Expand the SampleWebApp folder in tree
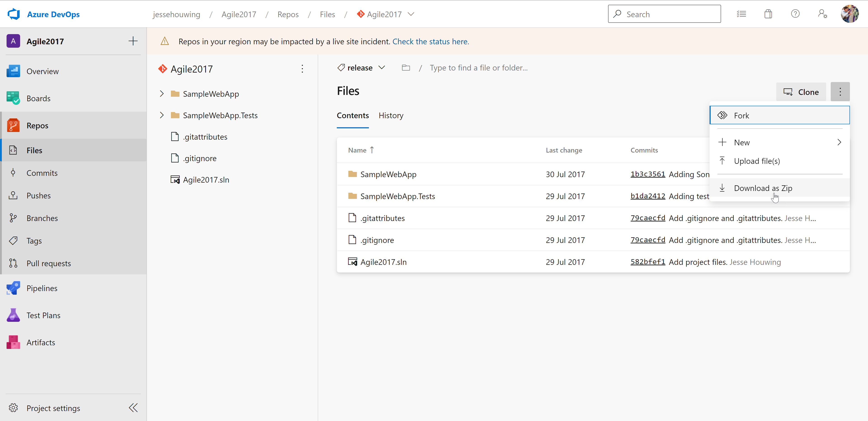 [x=162, y=94]
